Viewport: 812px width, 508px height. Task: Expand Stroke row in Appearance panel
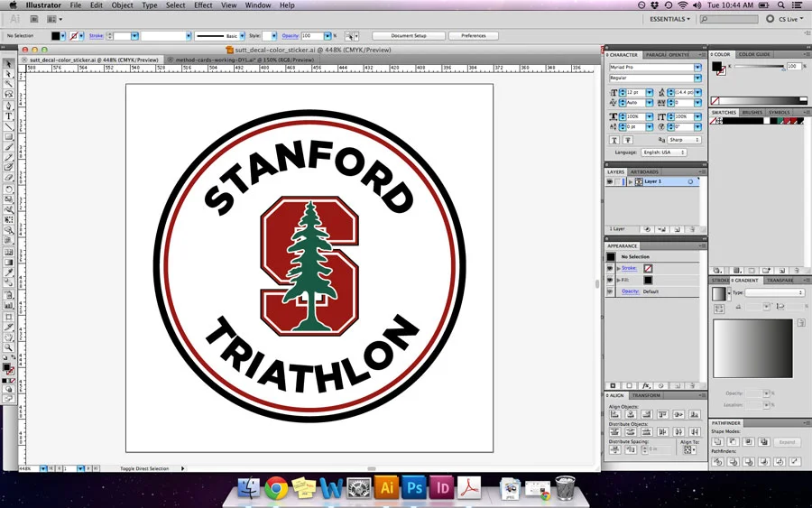point(618,268)
